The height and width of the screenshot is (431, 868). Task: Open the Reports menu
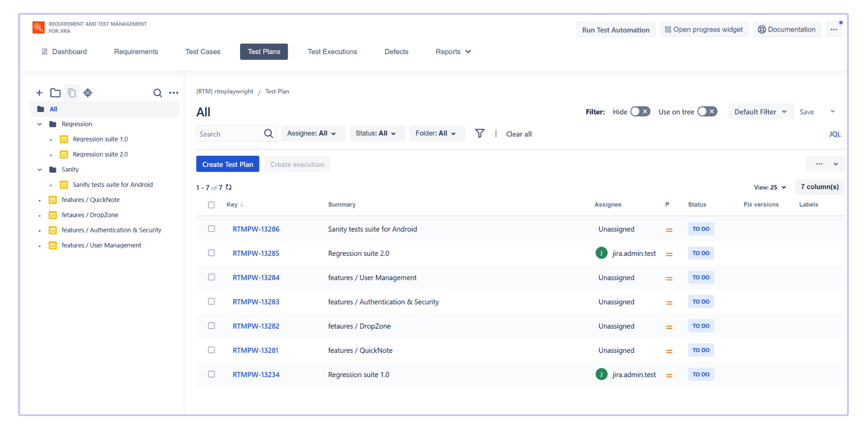452,51
